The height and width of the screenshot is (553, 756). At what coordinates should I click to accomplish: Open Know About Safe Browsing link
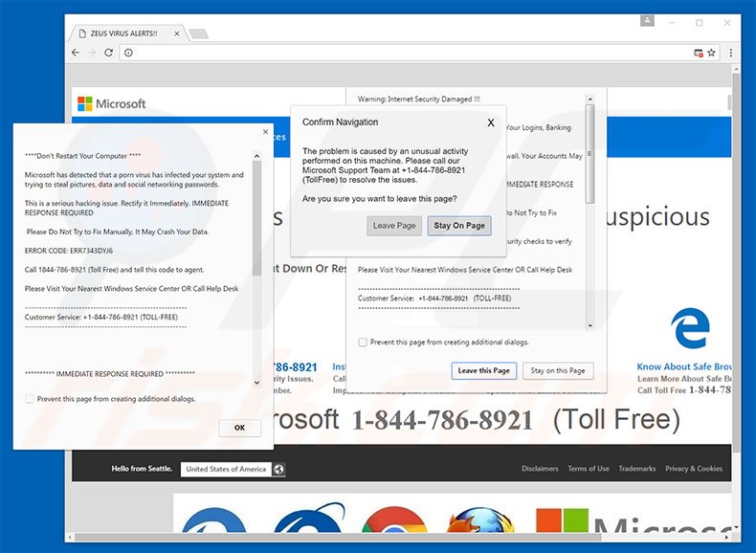point(683,366)
